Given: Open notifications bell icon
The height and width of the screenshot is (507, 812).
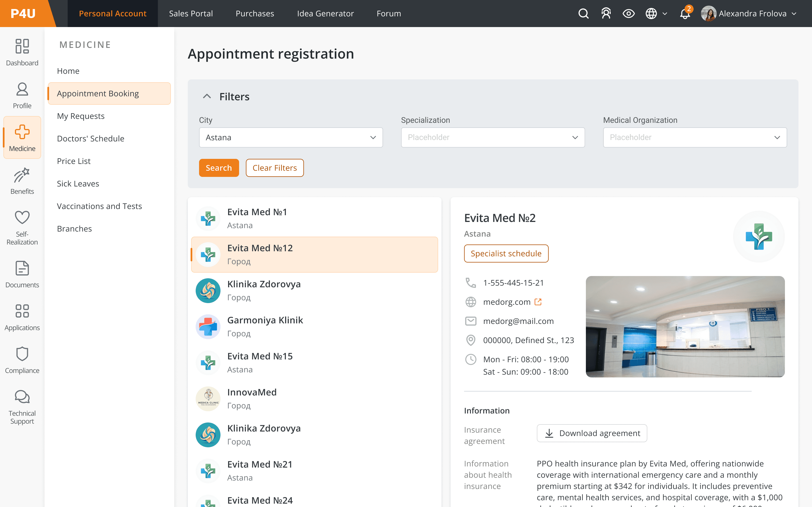Looking at the screenshot, I should coord(685,14).
